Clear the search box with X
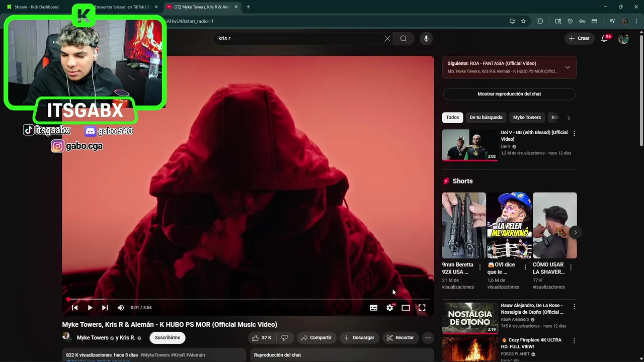 pos(387,39)
